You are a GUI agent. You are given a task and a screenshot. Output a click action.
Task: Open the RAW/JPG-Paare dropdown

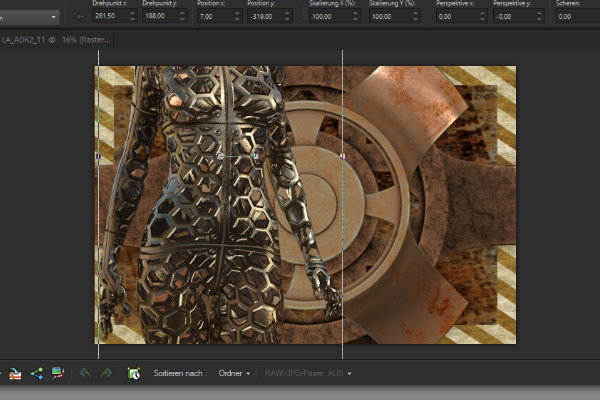click(310, 373)
